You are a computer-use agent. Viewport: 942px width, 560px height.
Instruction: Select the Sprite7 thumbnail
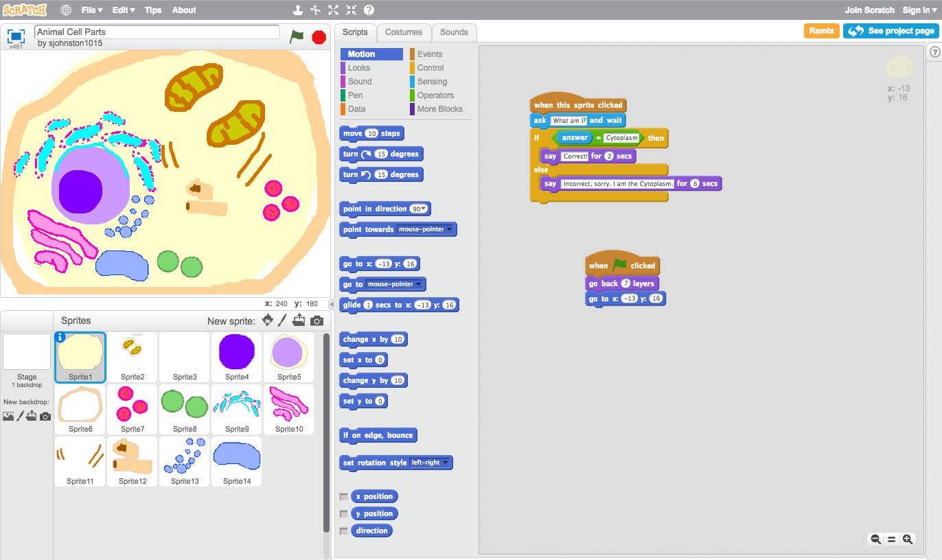pyautogui.click(x=132, y=409)
